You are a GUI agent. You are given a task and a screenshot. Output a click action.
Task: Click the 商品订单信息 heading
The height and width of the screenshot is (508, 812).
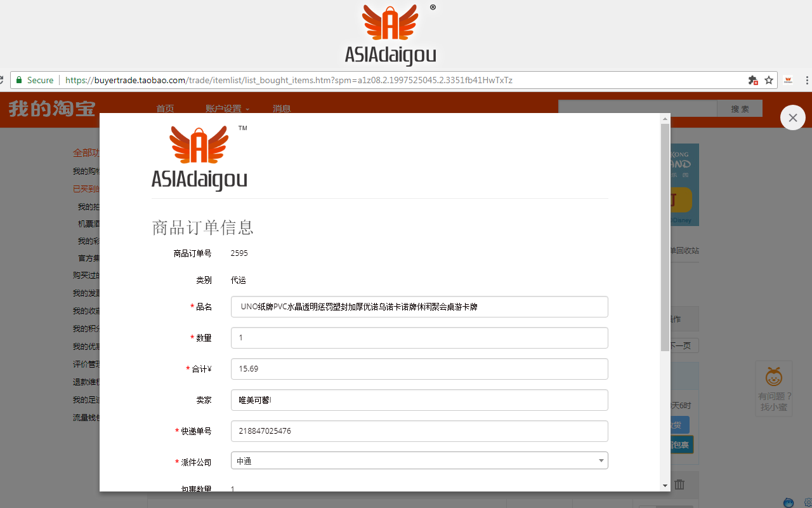pos(203,227)
